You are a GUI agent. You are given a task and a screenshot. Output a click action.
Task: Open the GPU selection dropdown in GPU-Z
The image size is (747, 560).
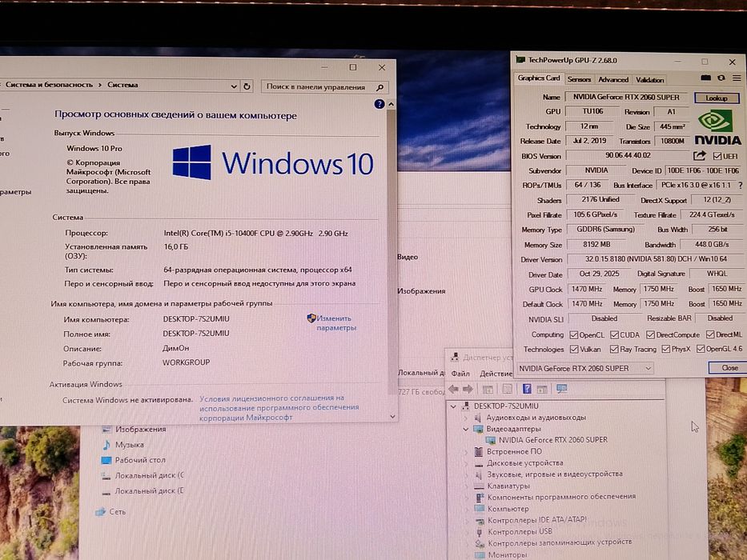click(584, 369)
